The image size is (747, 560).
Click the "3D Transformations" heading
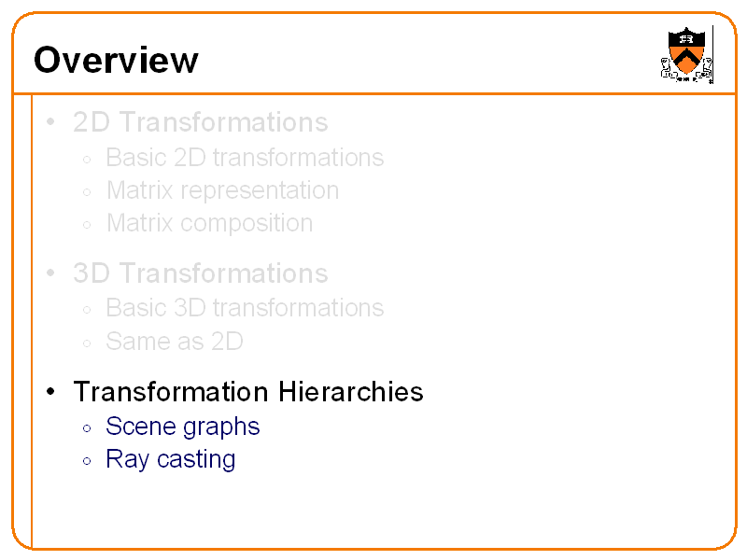(200, 273)
